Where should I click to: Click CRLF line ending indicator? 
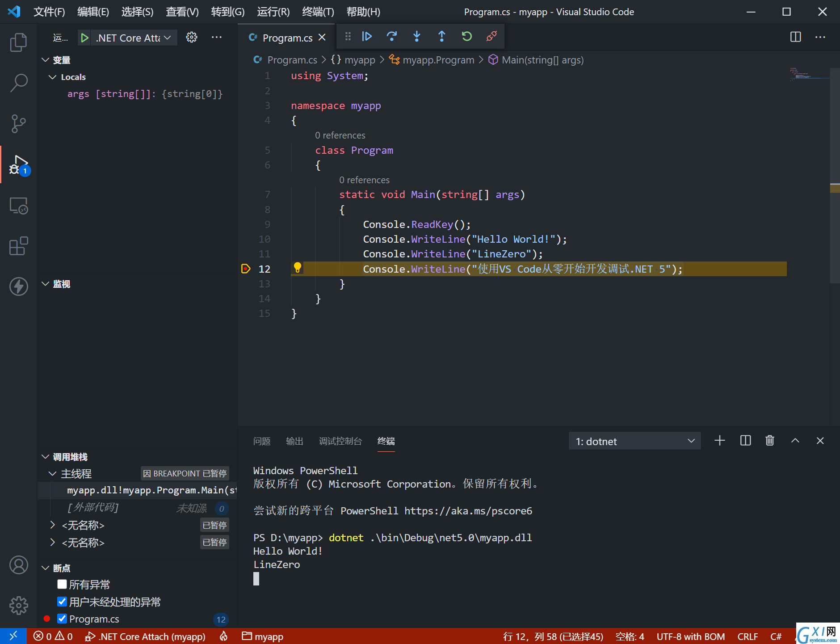[x=748, y=636]
